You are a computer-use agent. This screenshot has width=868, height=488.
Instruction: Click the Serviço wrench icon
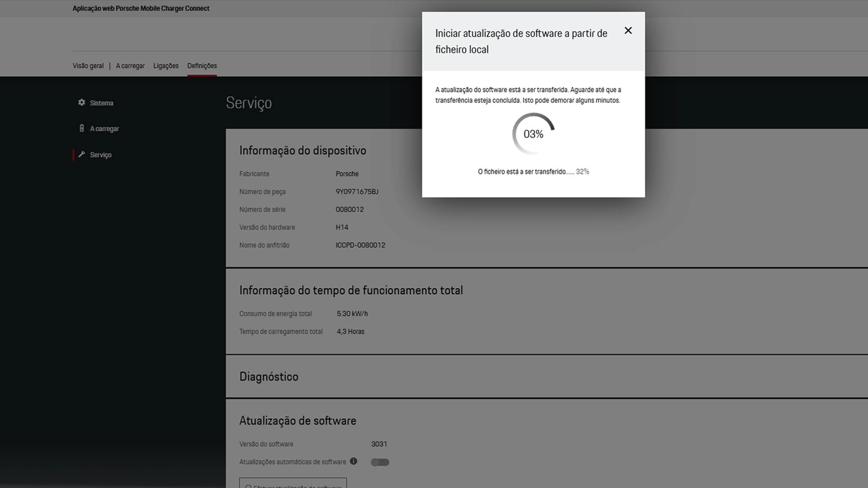81,155
